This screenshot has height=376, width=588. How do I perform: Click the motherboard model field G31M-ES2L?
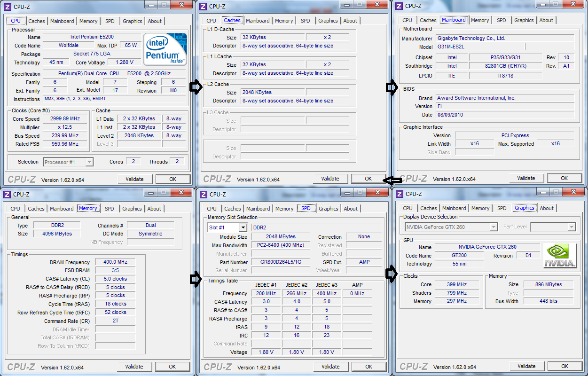[x=480, y=47]
